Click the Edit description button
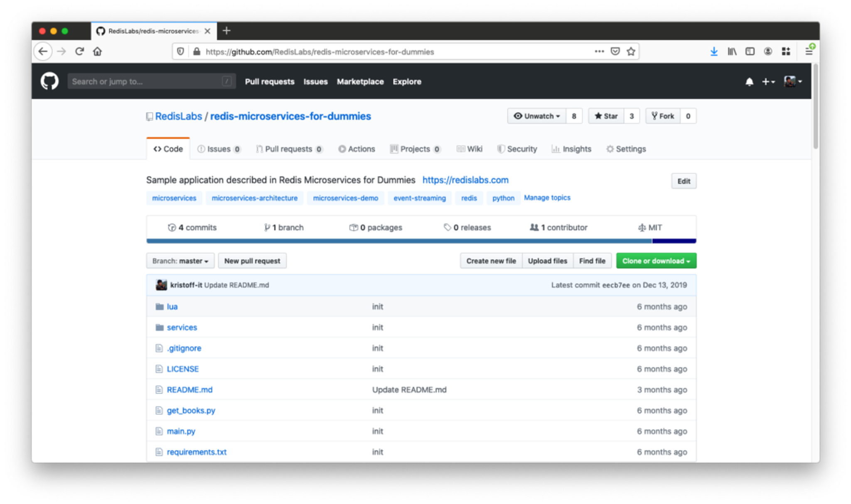 pyautogui.click(x=683, y=181)
